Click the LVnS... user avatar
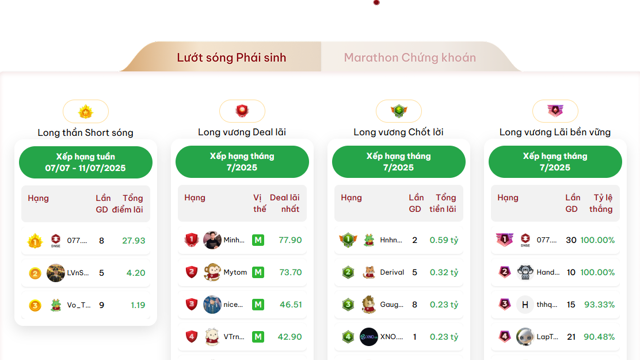This screenshot has height=360, width=640. point(56,273)
